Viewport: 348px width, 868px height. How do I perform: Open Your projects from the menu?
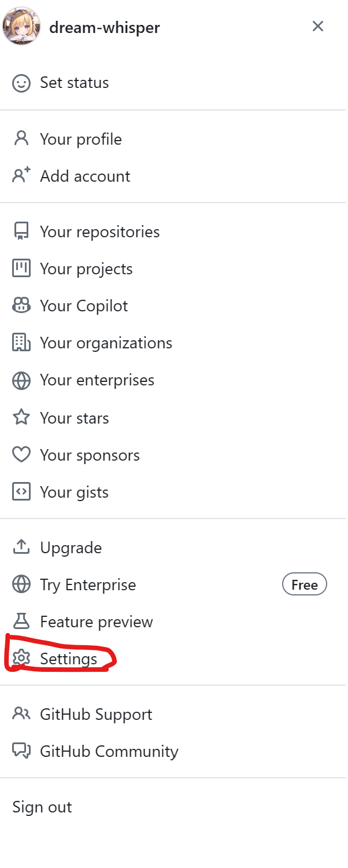click(x=86, y=269)
